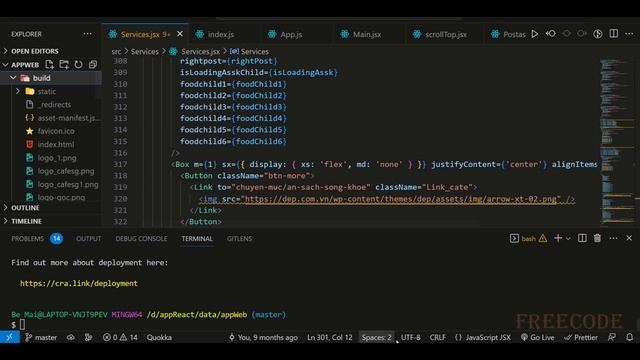The image size is (640, 360).
Task: Switch to the App.js tab
Action: 291,34
